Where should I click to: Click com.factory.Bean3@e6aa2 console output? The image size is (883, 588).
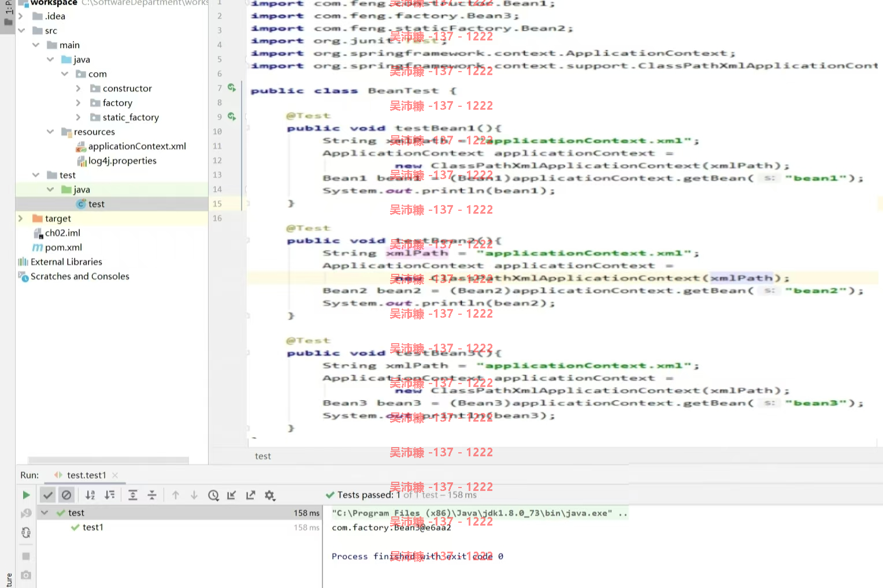point(391,527)
